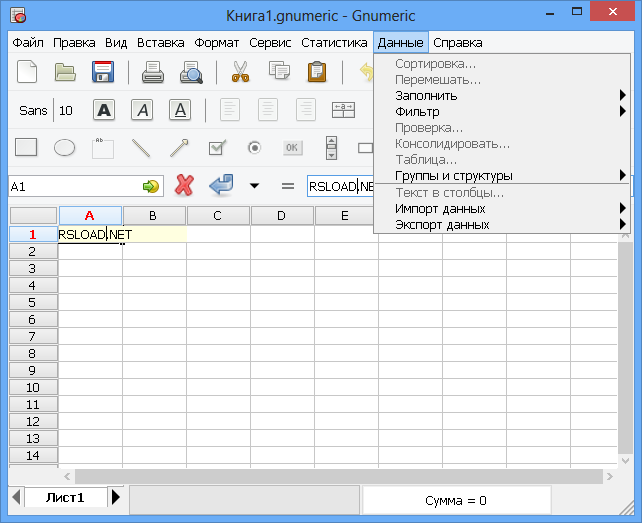Open the Сервис menu
Viewport: 642px width, 523px height.
270,43
